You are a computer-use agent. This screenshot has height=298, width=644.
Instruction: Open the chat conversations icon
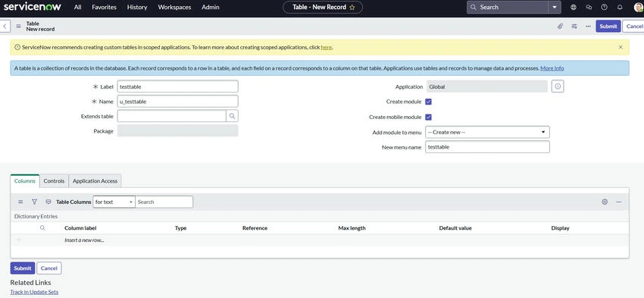[x=589, y=8]
